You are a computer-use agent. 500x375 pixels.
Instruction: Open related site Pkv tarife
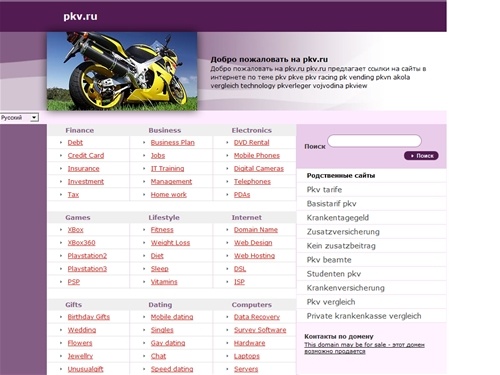click(x=324, y=189)
